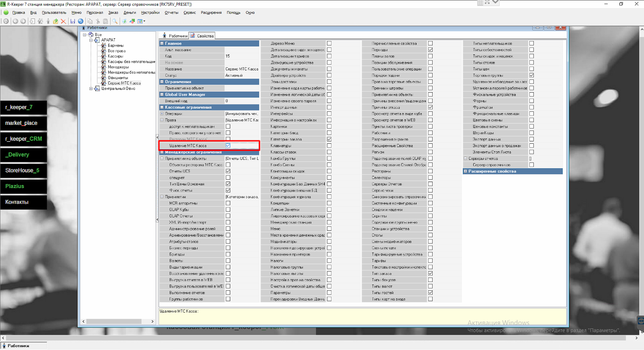Click the Официанты role icon in tree
The width and height of the screenshot is (644, 350).
tap(103, 78)
